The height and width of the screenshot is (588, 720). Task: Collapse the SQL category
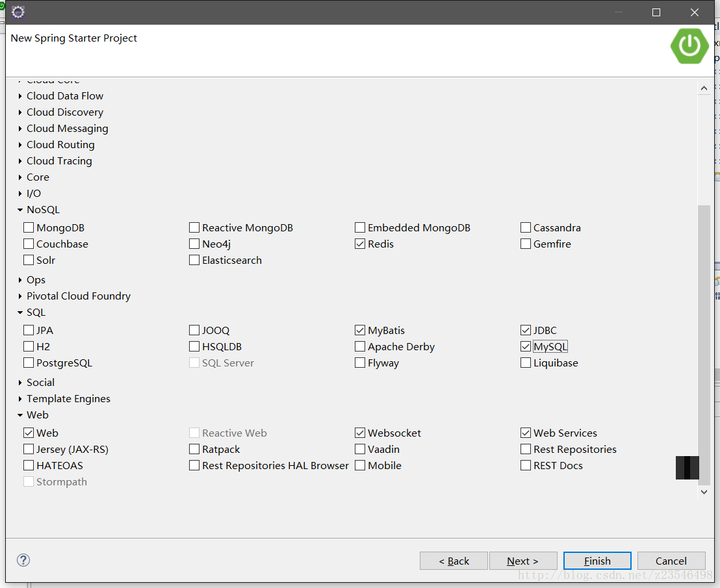tap(20, 313)
